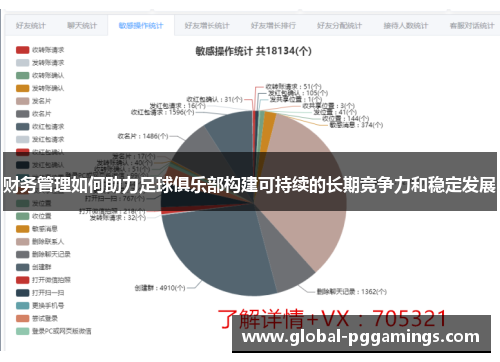Hide the 发名片 legend series

coord(34,101)
